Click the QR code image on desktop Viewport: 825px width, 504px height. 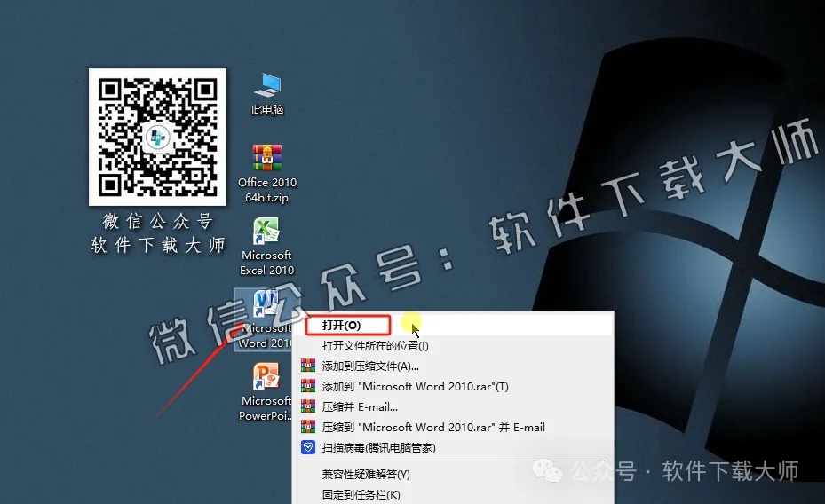coord(157,137)
